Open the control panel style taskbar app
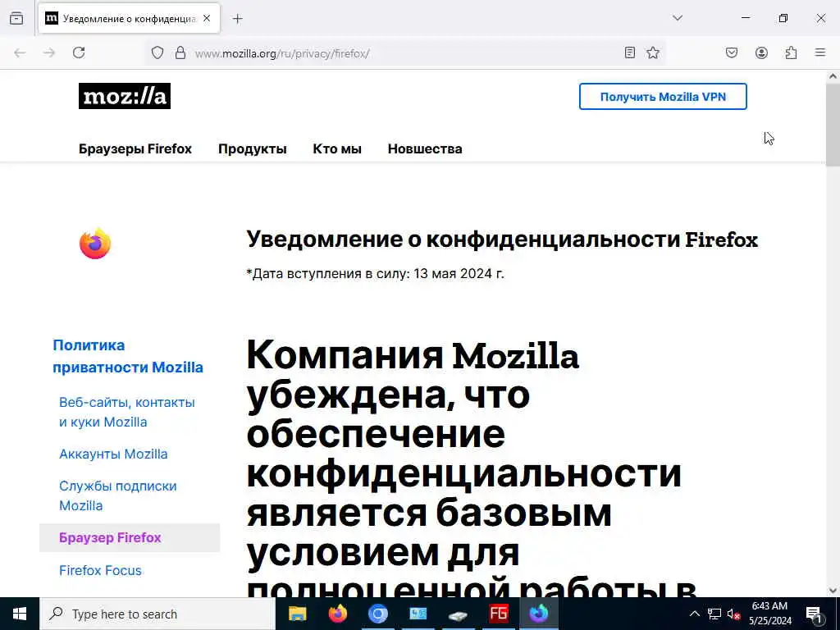The image size is (840, 630). click(418, 614)
